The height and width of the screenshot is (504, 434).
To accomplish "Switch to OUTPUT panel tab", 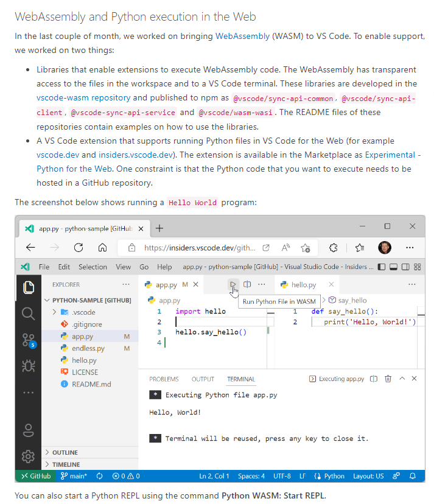I will coord(203,379).
